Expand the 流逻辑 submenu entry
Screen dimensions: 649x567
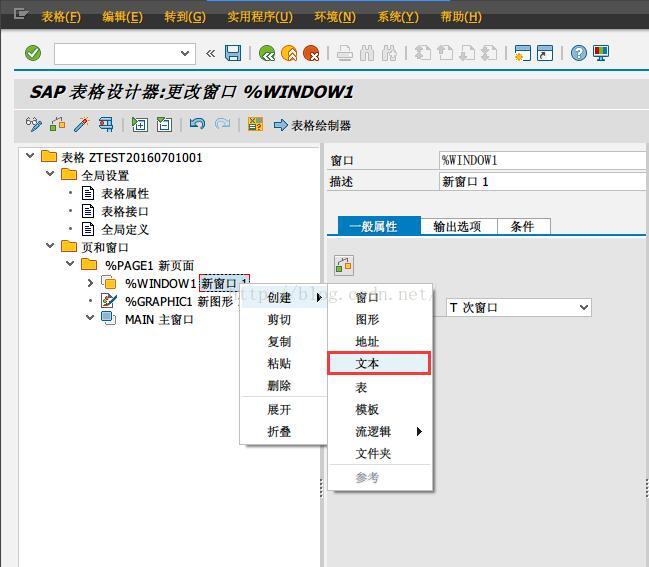(379, 432)
